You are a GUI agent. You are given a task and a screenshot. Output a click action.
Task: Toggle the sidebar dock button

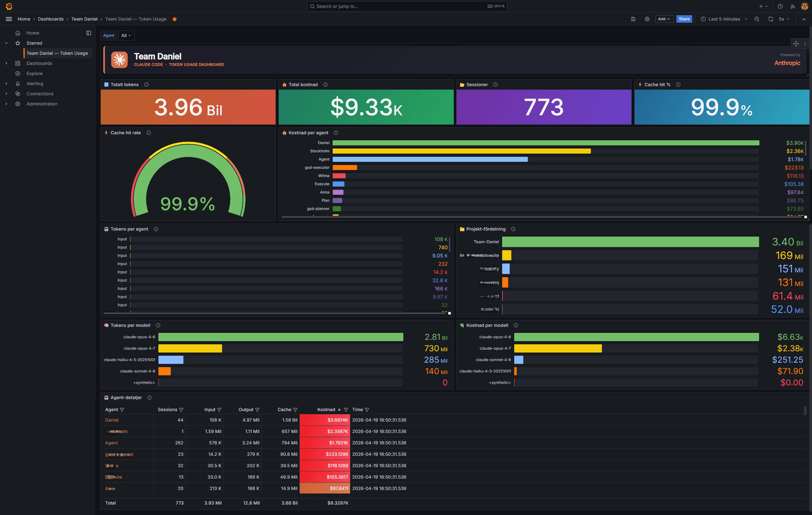[x=88, y=33]
